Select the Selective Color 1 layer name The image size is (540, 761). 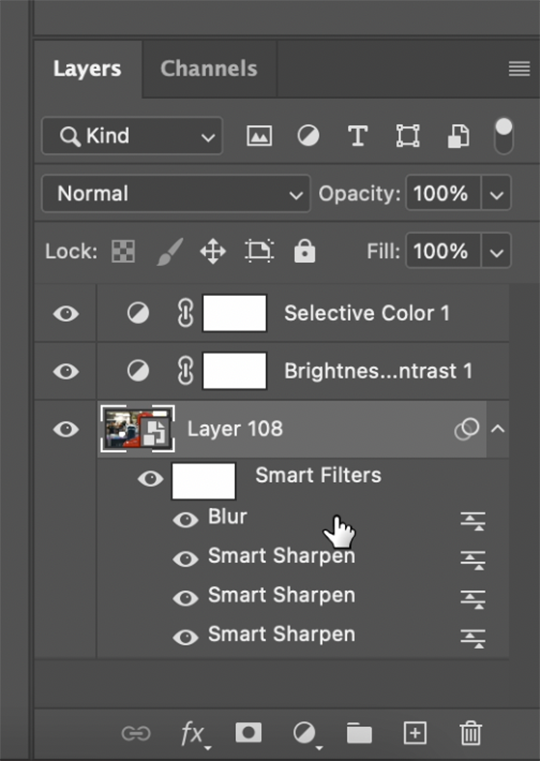click(367, 313)
